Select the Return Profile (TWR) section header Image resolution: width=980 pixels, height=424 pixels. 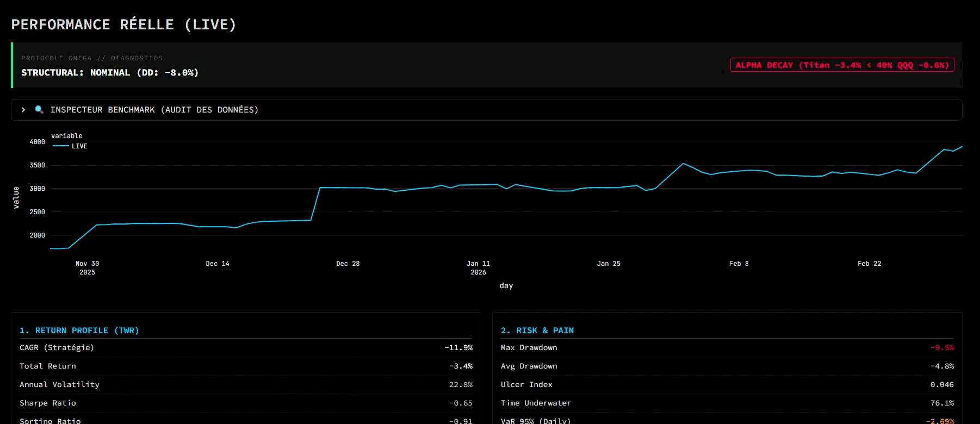(x=79, y=331)
